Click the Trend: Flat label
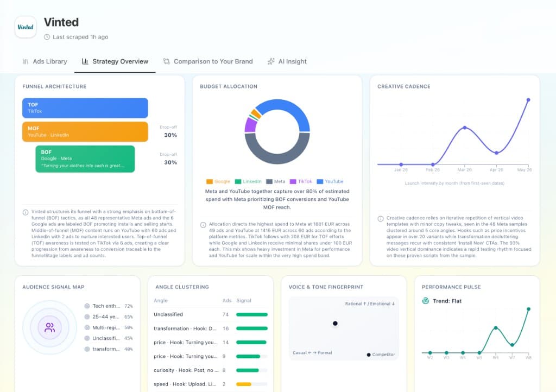Image resolution: width=556 pixels, height=392 pixels. click(x=447, y=301)
